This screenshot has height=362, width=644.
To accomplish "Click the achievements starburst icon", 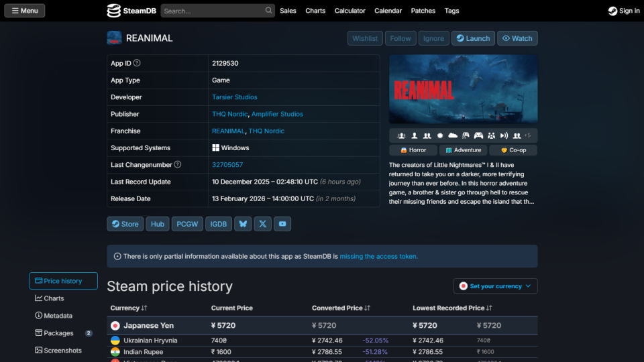I will coord(440,135).
